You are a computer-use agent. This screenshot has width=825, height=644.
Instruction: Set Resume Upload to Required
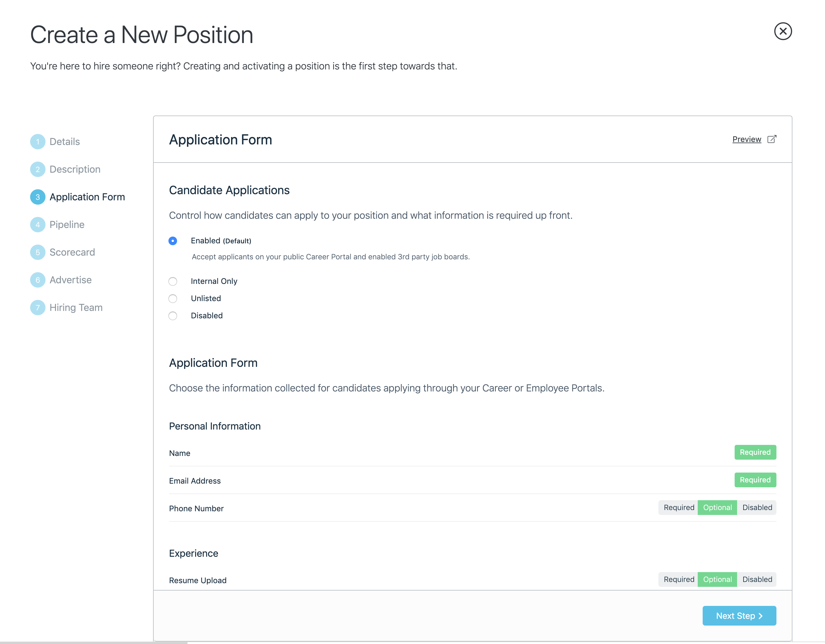point(678,579)
